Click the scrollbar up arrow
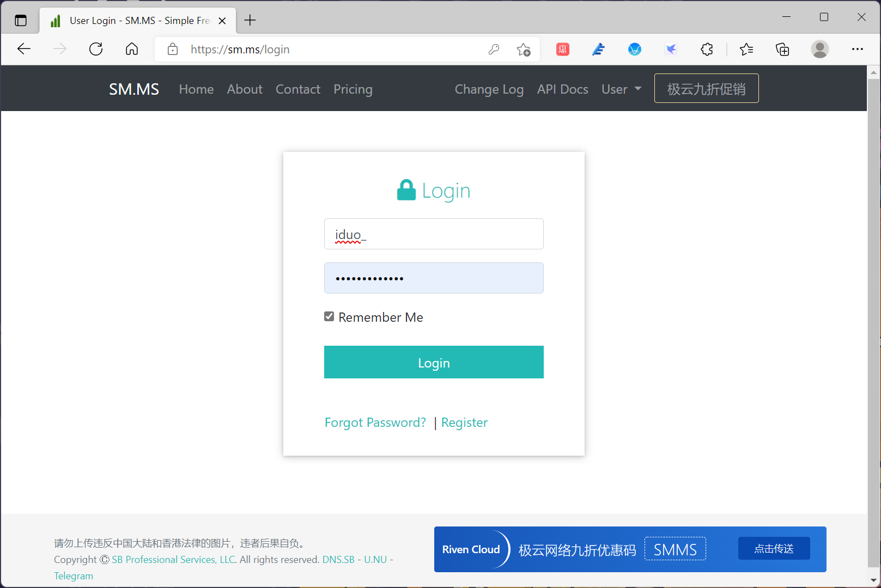881x588 pixels. 874,72
